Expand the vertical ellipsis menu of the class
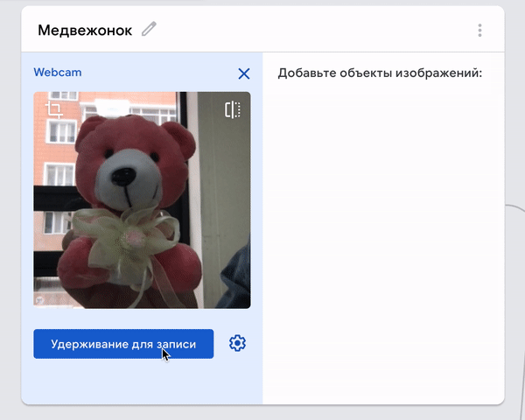The height and width of the screenshot is (420, 525). tap(479, 30)
